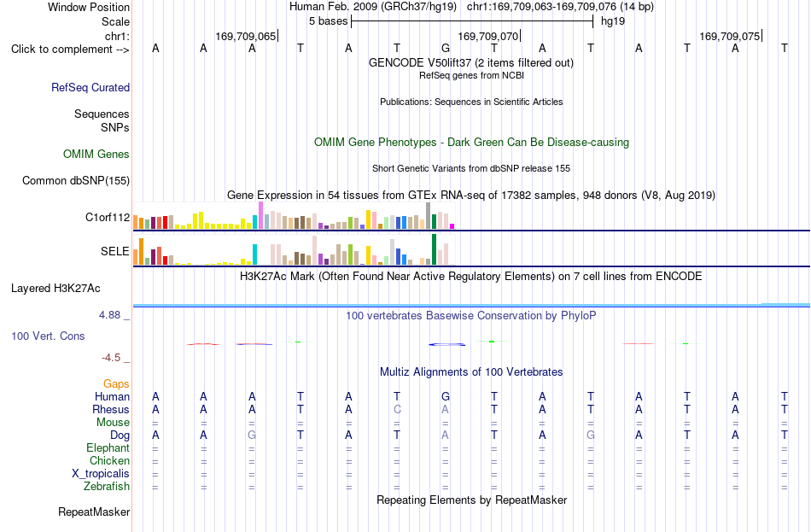
Task: Click the -4.5 PhyloP lower scale value
Action: [111, 358]
